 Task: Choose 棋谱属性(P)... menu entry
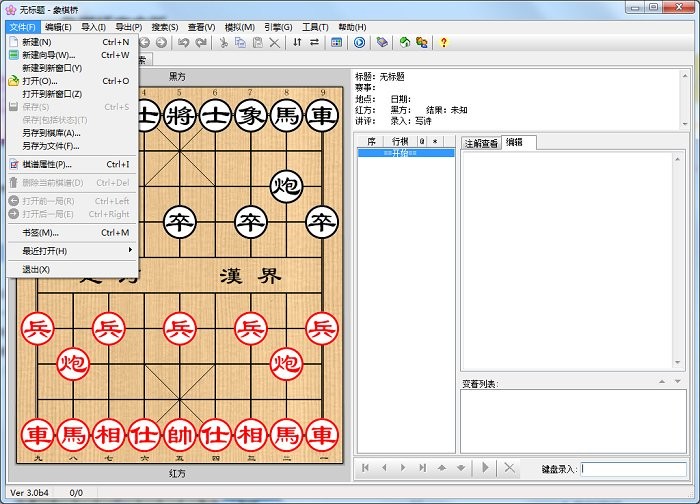47,164
